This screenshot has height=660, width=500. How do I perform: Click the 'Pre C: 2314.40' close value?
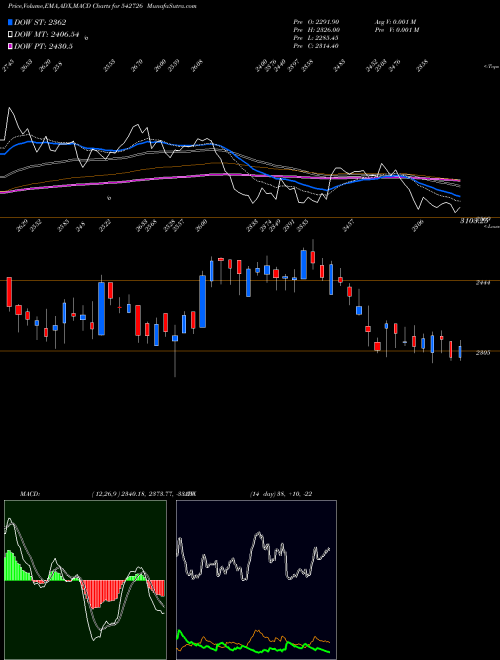(316, 46)
